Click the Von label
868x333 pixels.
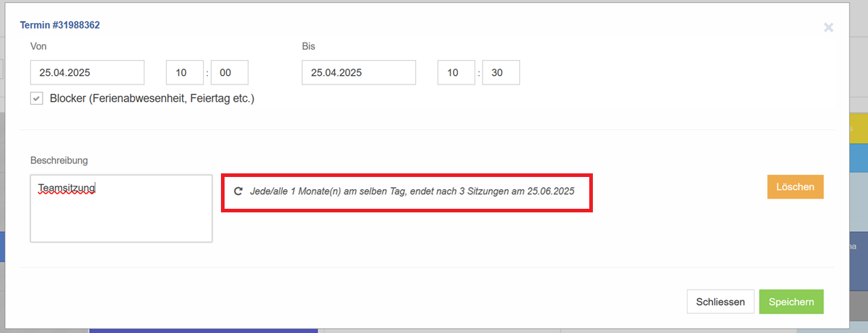[39, 46]
